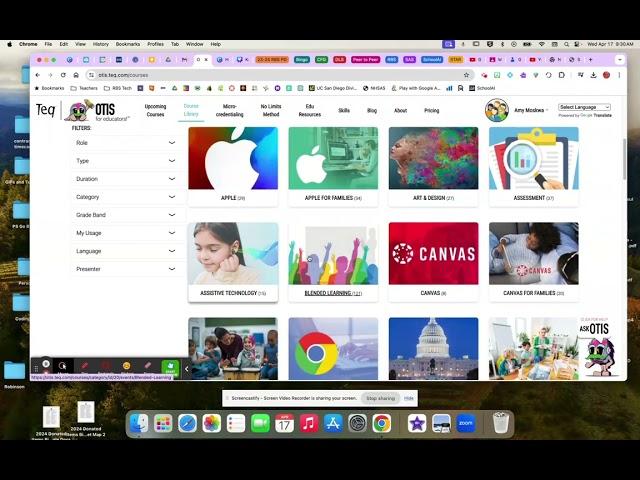Image resolution: width=640 pixels, height=480 pixels.
Task: Expand the Role filter
Action: coord(126,143)
